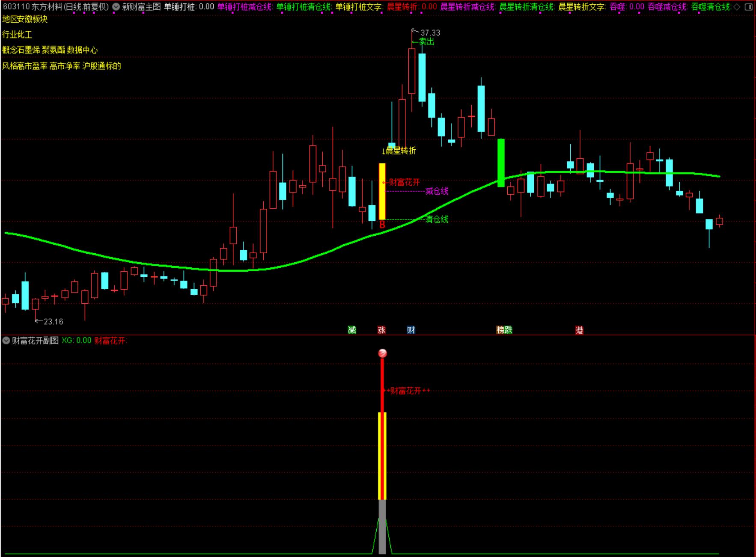Image resolution: width=756 pixels, height=557 pixels.
Task: Click the 晨星转折文字 label
Action: tap(582, 7)
